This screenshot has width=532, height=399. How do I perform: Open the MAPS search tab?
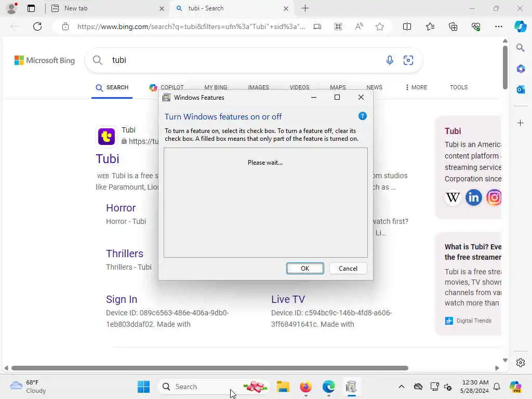tap(338, 87)
